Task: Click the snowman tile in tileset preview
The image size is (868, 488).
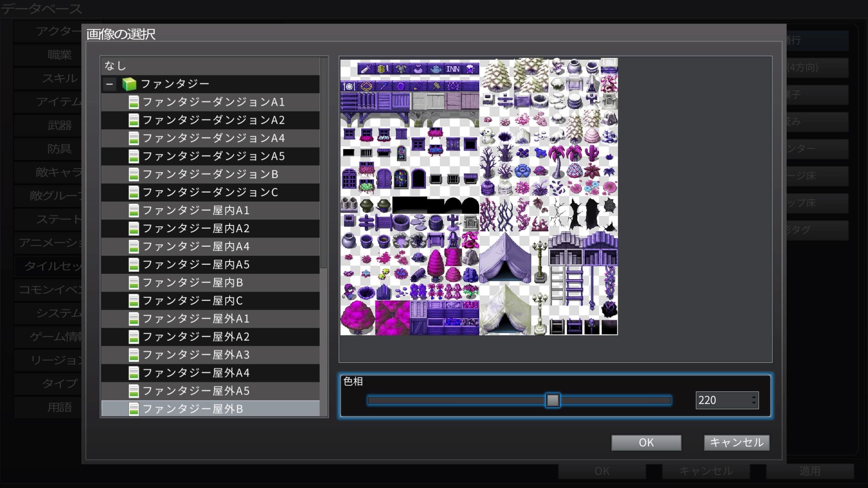Action: (x=488, y=134)
